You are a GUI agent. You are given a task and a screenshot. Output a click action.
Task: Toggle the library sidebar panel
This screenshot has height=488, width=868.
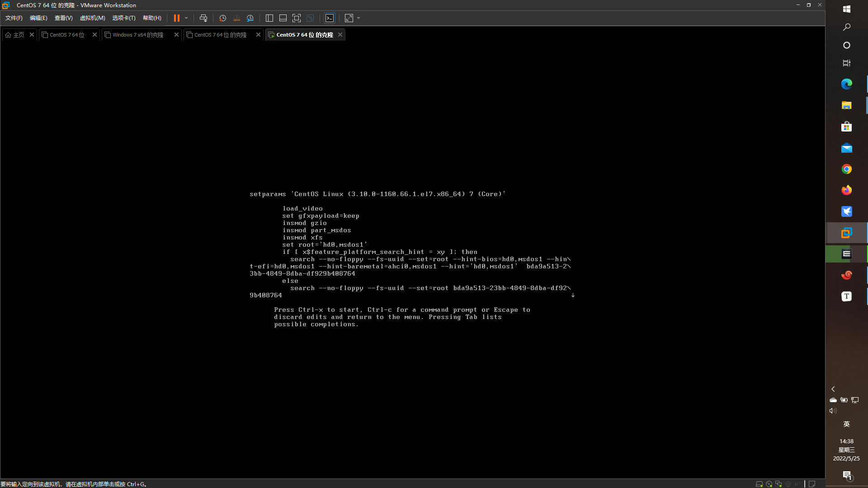coord(269,18)
